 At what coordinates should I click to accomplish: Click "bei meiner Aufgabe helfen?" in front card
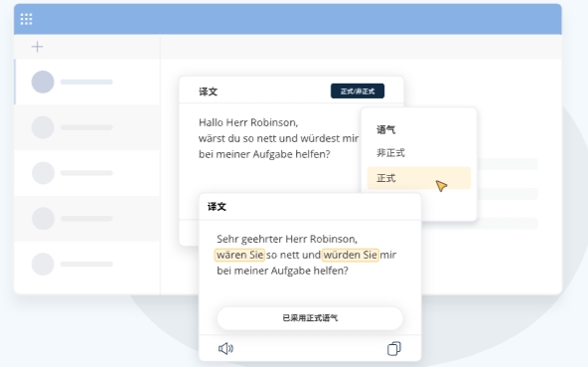tap(282, 271)
